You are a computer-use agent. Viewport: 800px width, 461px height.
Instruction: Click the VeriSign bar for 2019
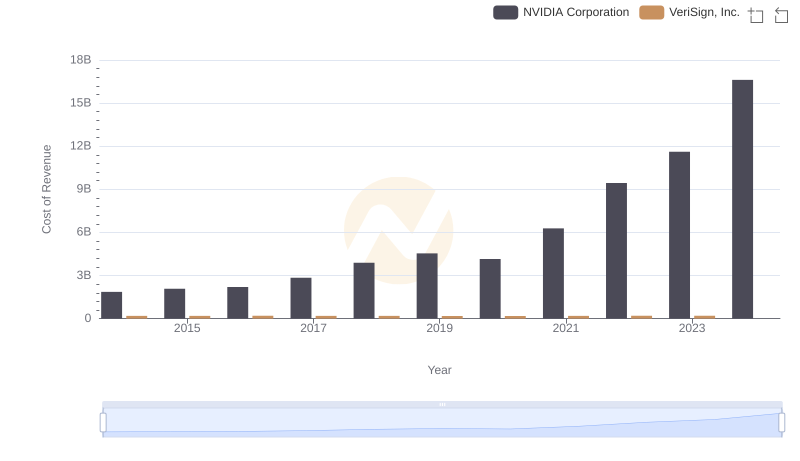452,317
